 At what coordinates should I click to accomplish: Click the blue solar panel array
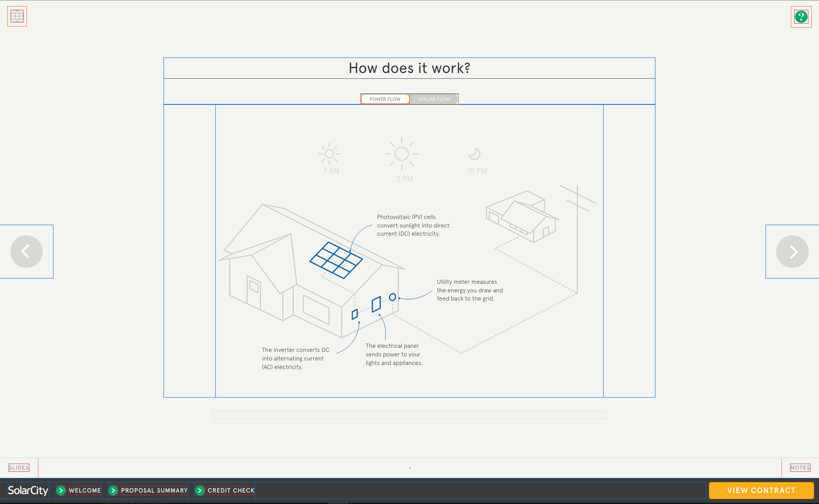[x=336, y=260]
